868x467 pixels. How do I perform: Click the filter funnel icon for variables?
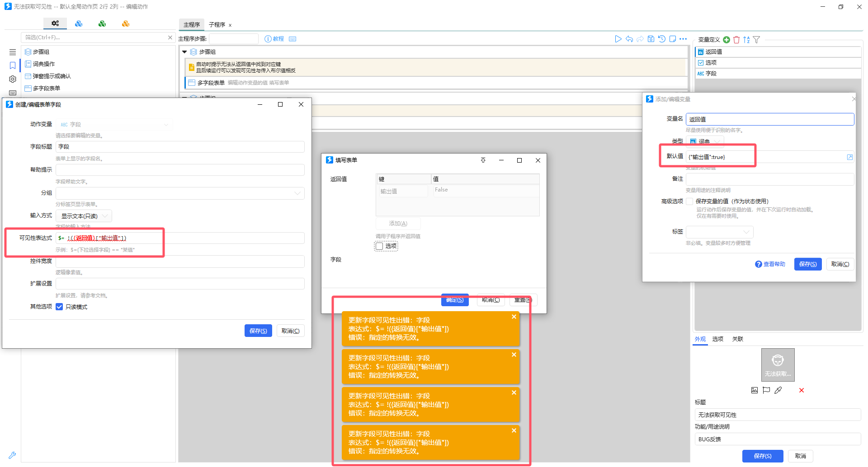pyautogui.click(x=756, y=40)
